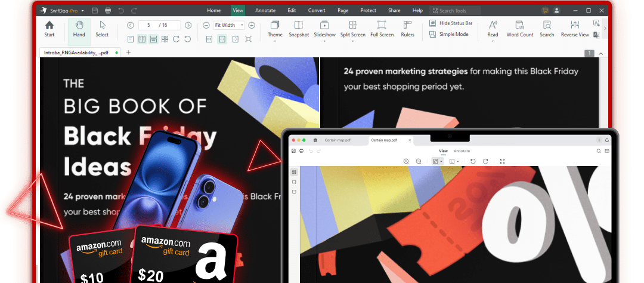Viewport: 644px width, 283px height.
Task: Show the Rulers
Action: [x=407, y=29]
